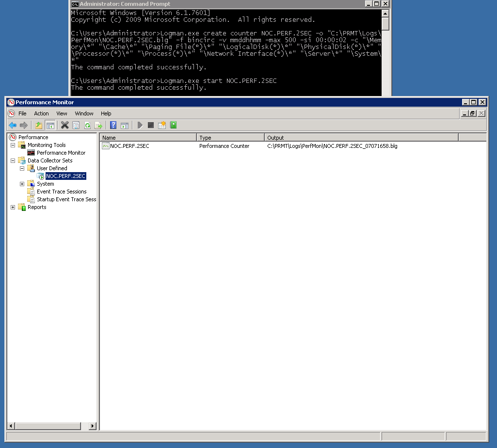Click the output path .blg cell
Image resolution: width=497 pixels, height=448 pixels.
(332, 146)
